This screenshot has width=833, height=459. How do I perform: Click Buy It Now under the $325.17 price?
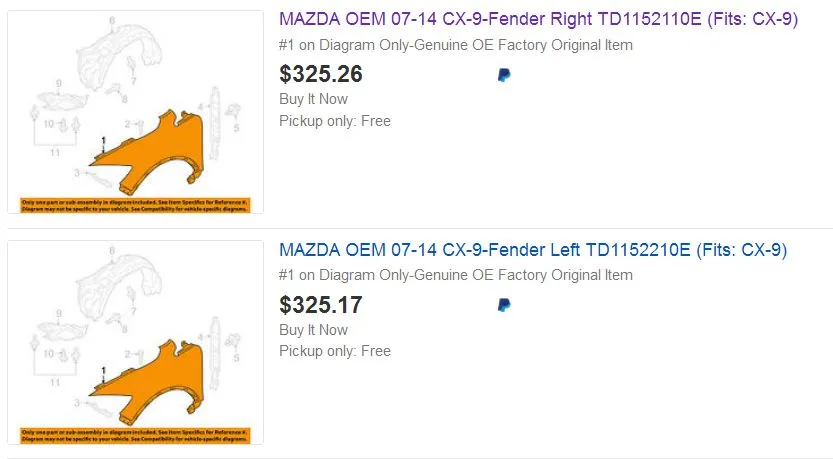[x=313, y=329]
